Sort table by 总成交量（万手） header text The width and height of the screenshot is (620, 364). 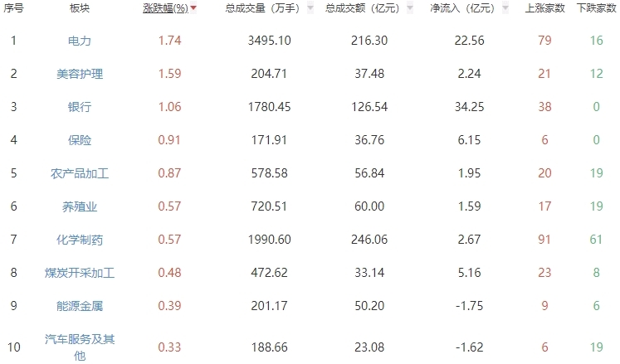[263, 8]
